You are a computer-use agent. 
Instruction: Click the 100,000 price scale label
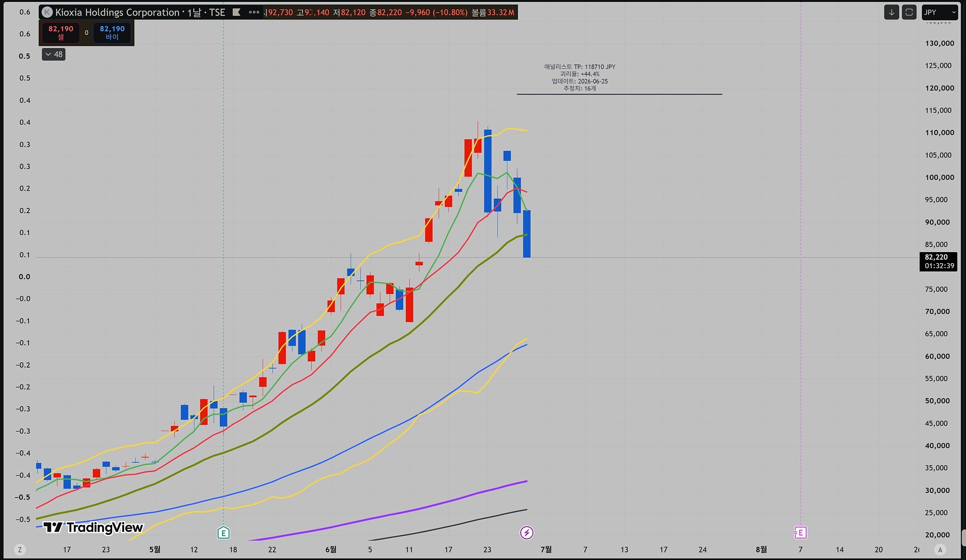939,177
